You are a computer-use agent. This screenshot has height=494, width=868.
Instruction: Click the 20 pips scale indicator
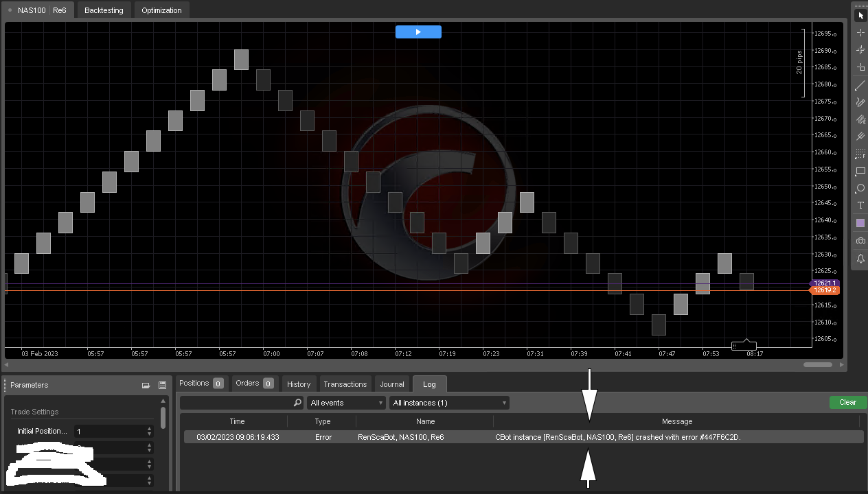point(800,62)
